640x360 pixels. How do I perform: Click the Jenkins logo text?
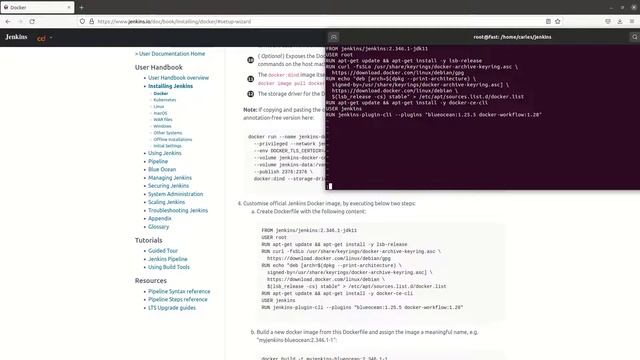[x=16, y=37]
